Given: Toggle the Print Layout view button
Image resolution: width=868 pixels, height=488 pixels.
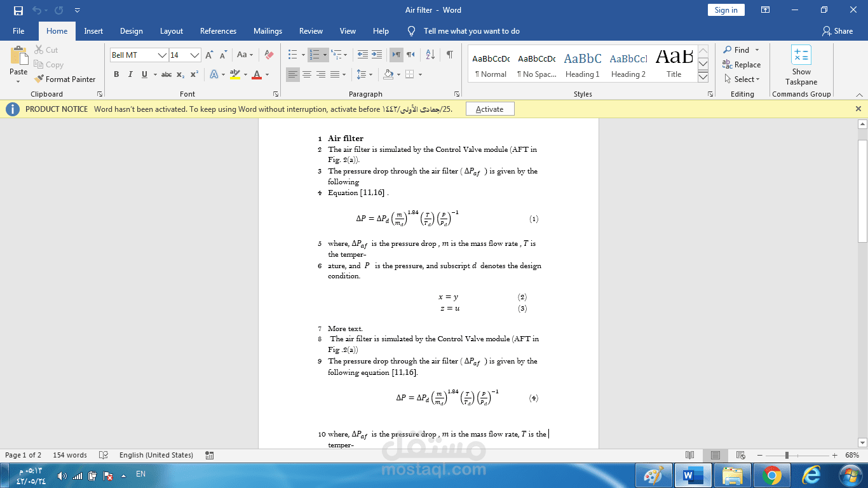Looking at the screenshot, I should pos(715,456).
